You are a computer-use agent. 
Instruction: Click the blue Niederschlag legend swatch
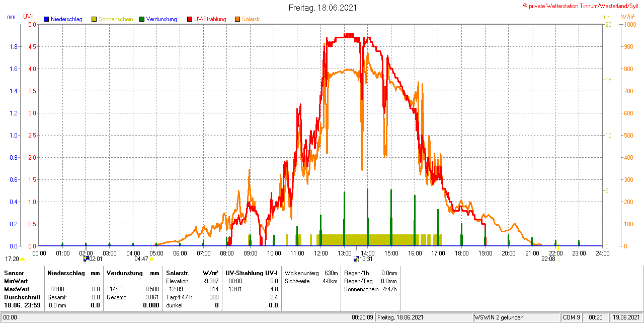click(46, 19)
